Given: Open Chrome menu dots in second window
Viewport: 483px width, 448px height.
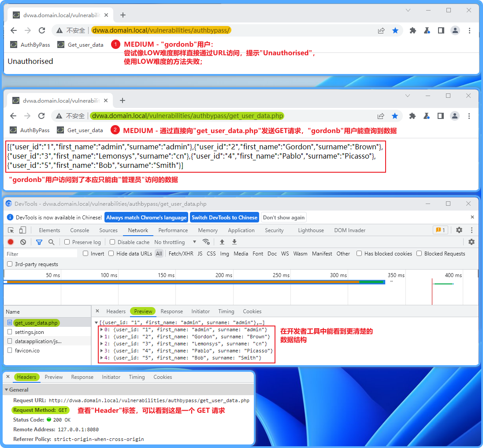Looking at the screenshot, I should click(x=469, y=116).
